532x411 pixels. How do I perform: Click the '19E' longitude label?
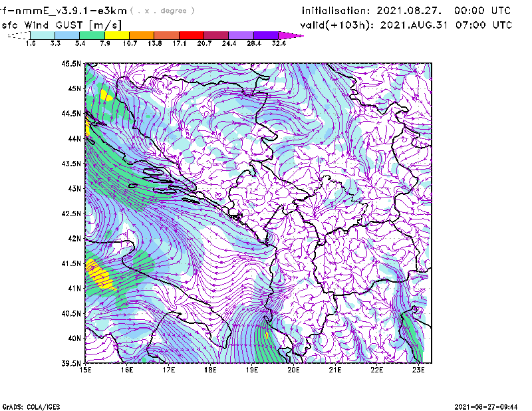(x=252, y=370)
